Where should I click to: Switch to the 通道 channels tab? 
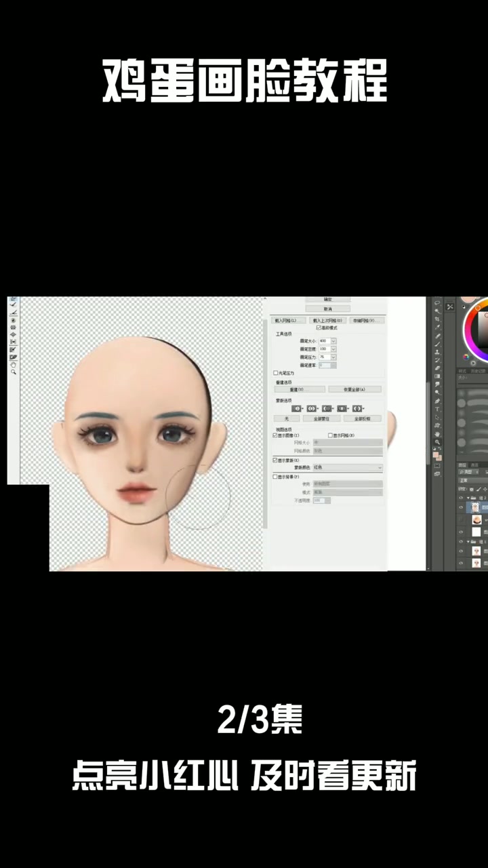[x=474, y=465]
